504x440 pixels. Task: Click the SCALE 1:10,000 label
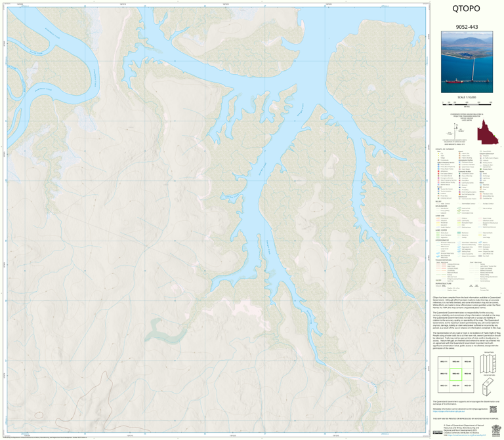pos(467,97)
